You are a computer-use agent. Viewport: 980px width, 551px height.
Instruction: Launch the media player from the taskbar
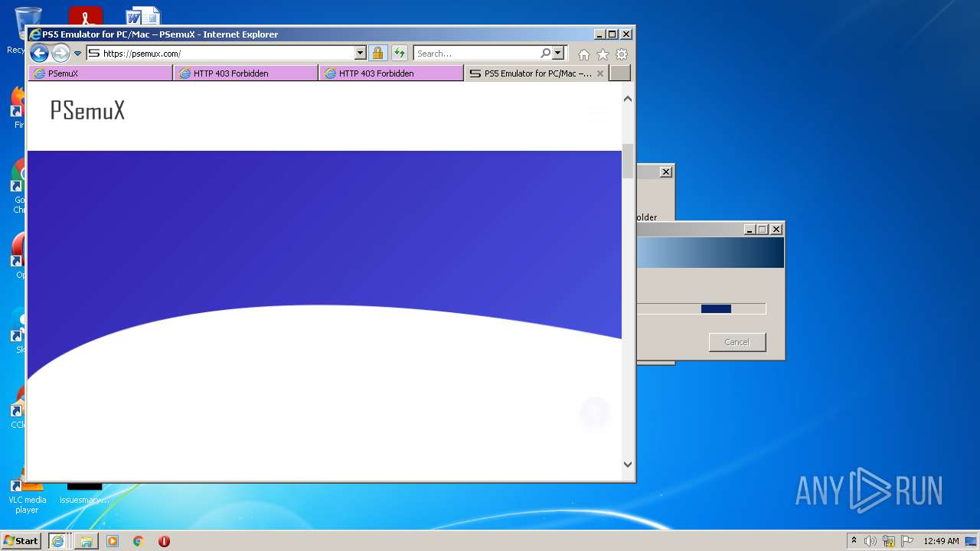click(113, 541)
